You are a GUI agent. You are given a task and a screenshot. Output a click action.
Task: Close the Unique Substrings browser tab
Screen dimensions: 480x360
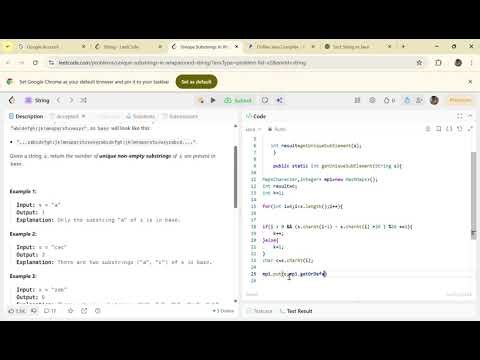tap(237, 47)
